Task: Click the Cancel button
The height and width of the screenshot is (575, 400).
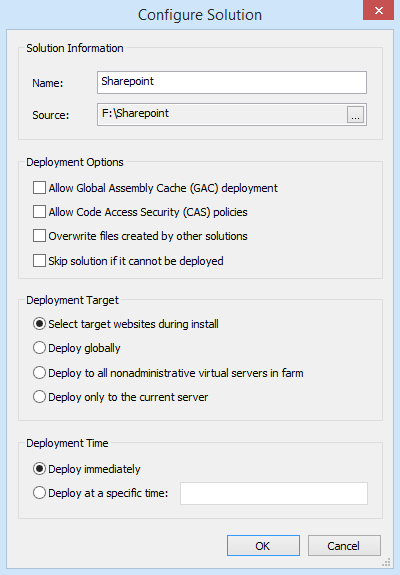Action: coord(344,546)
